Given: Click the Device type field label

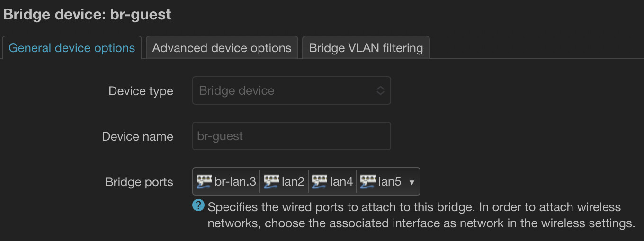Looking at the screenshot, I should click(141, 91).
